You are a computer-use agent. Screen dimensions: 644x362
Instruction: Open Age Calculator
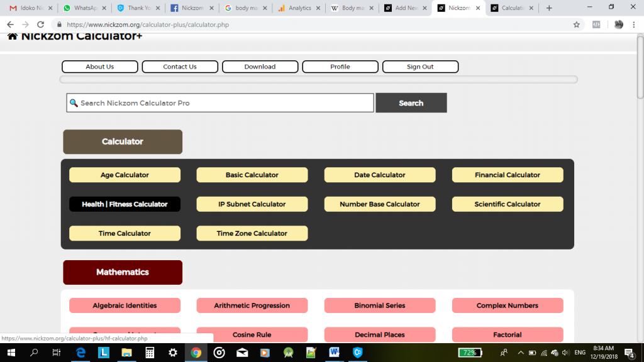pyautogui.click(x=125, y=175)
